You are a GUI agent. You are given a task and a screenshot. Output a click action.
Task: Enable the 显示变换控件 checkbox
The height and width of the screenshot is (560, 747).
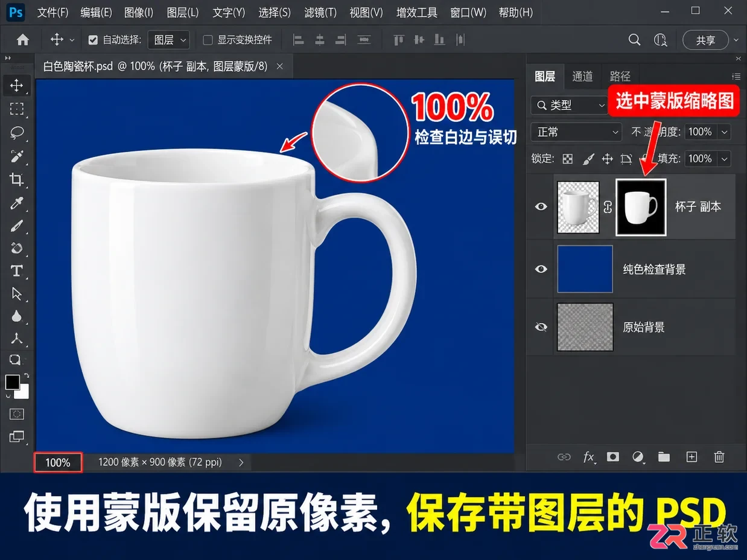[208, 40]
